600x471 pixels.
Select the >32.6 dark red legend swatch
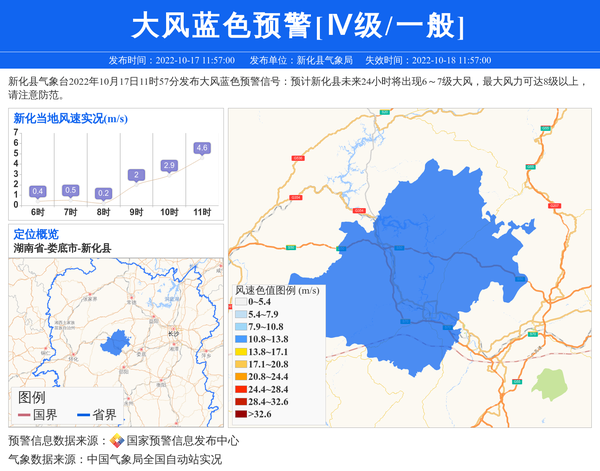coord(240,413)
